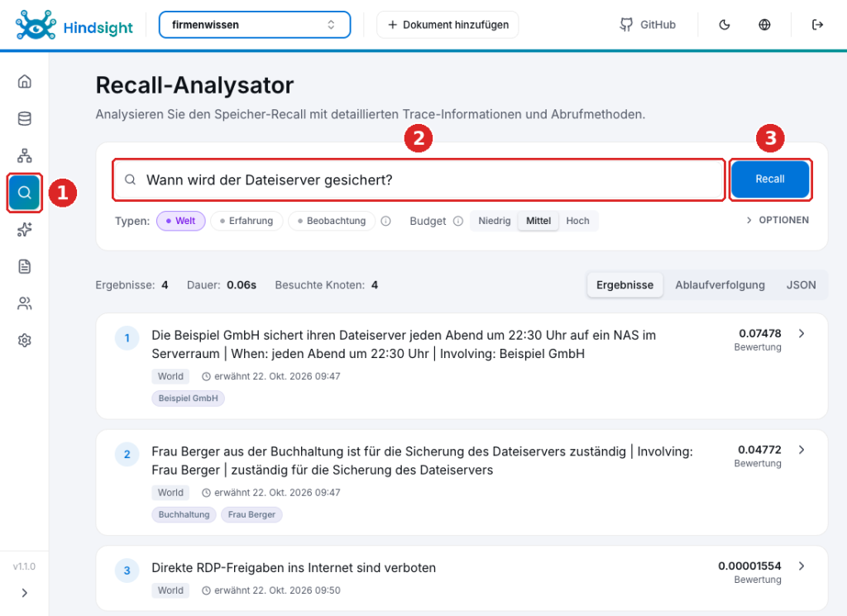Open the sparkles icon in sidebar
Viewport: 847px width, 616px height.
pyautogui.click(x=24, y=229)
